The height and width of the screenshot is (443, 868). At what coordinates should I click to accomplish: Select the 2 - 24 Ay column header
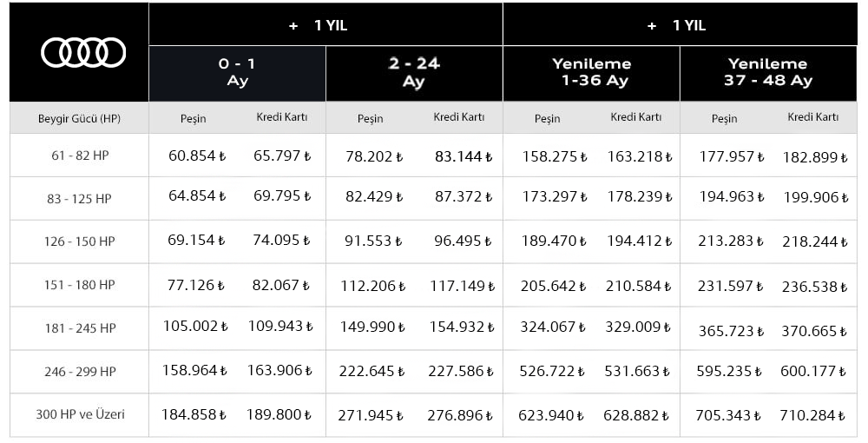pyautogui.click(x=414, y=73)
